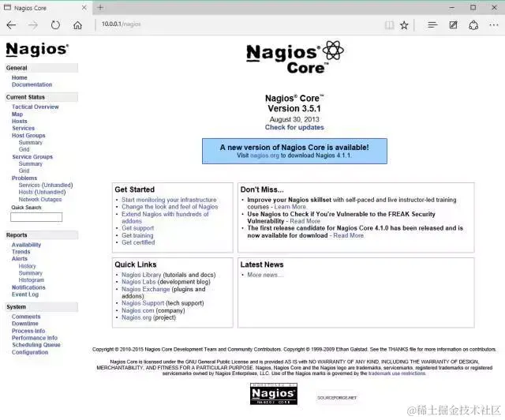Select the Nagios Core browser tab
Image resolution: width=505 pixels, height=420 pixels.
click(46, 8)
